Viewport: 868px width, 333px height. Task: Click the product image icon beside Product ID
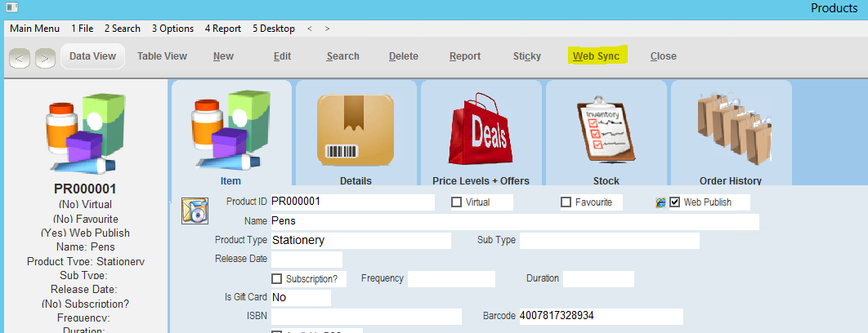[193, 210]
